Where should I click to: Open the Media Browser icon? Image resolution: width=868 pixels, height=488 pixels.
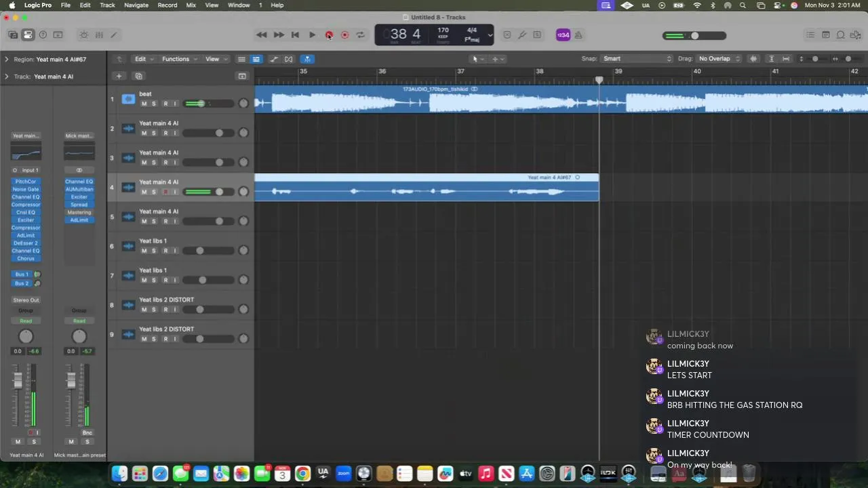pyautogui.click(x=855, y=35)
